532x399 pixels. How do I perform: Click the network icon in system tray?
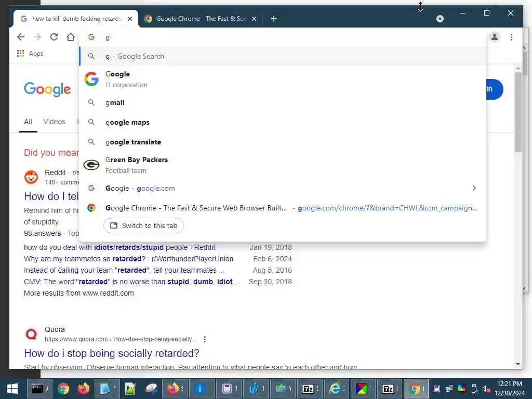449,389
